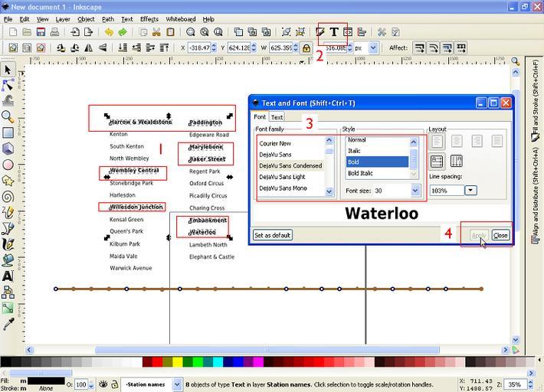This screenshot has height=392, width=544.
Task: Pick the cyan palette swatch
Action: point(218,362)
